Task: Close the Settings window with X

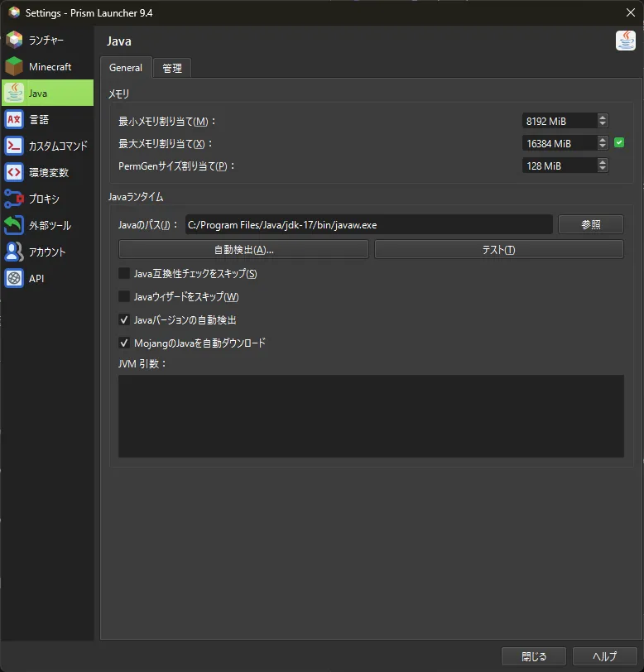Action: pyautogui.click(x=630, y=12)
